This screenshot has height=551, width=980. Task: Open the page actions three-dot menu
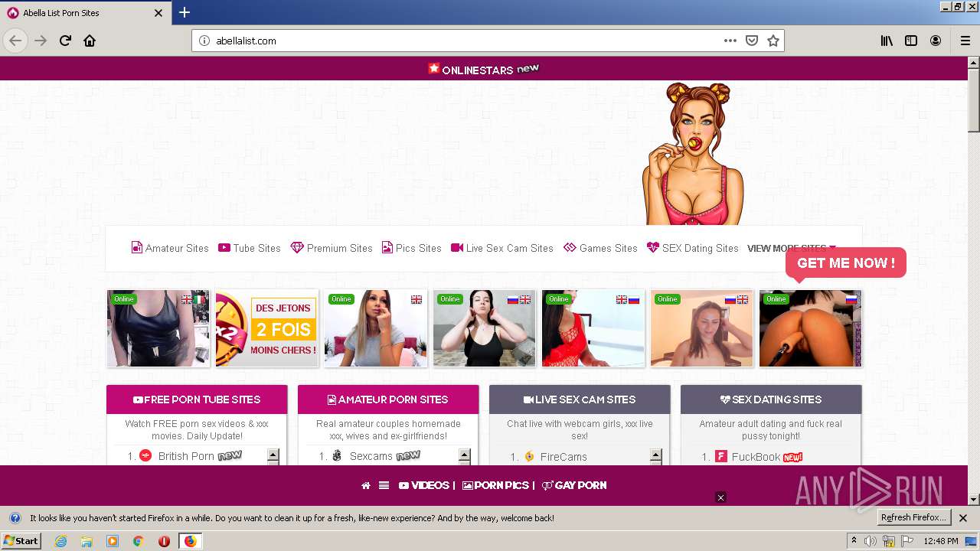pos(730,41)
